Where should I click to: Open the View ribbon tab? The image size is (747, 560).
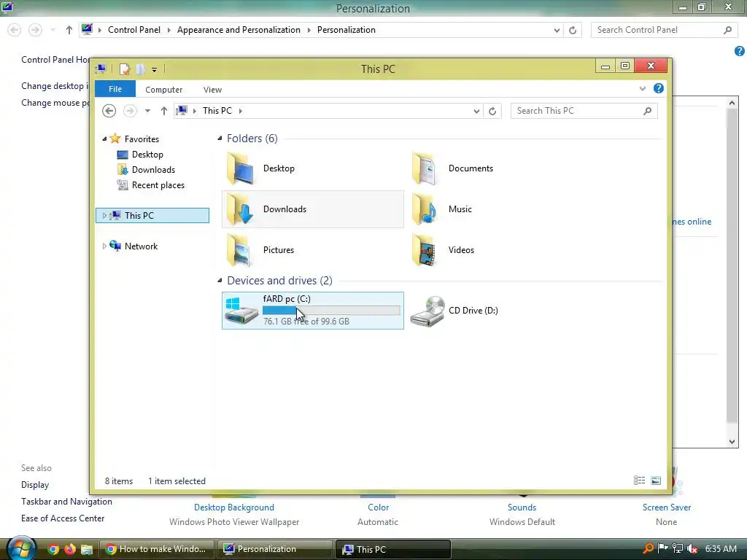tap(212, 90)
